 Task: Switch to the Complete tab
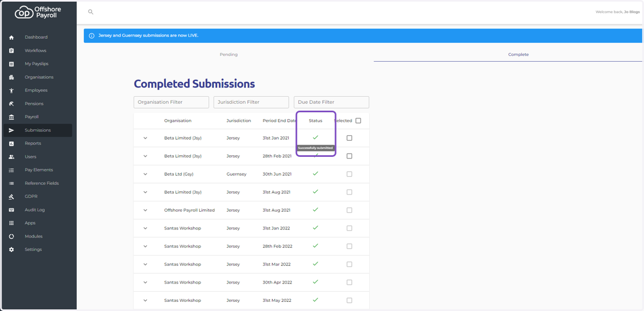point(518,54)
